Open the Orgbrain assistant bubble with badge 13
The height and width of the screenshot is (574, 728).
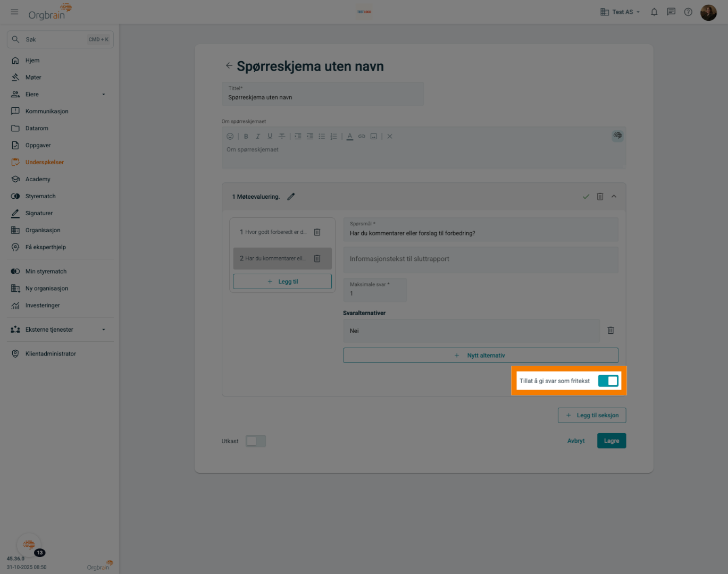29,545
